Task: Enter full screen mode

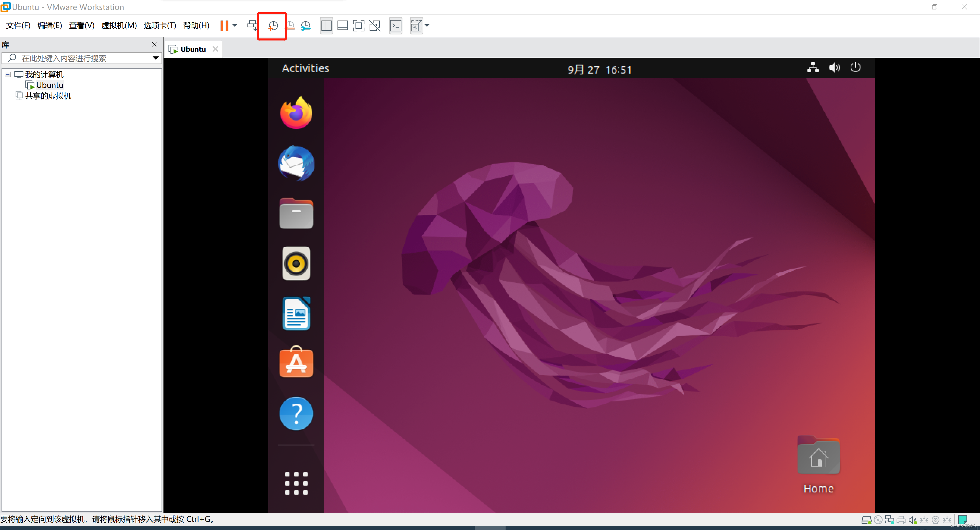Action: click(x=359, y=26)
